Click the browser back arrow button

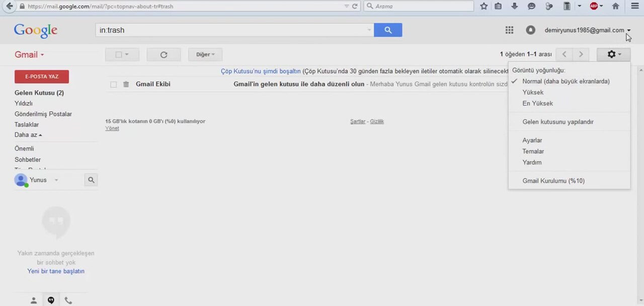[9, 6]
